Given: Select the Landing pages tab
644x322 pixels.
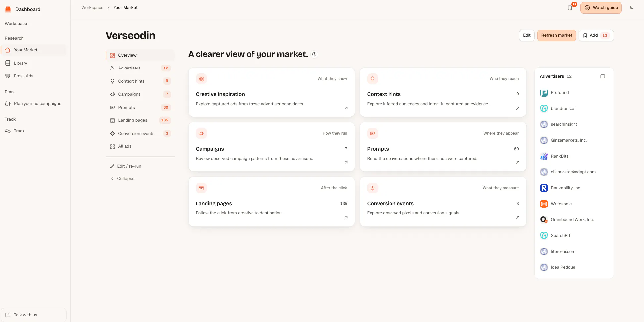Looking at the screenshot, I should point(140,120).
